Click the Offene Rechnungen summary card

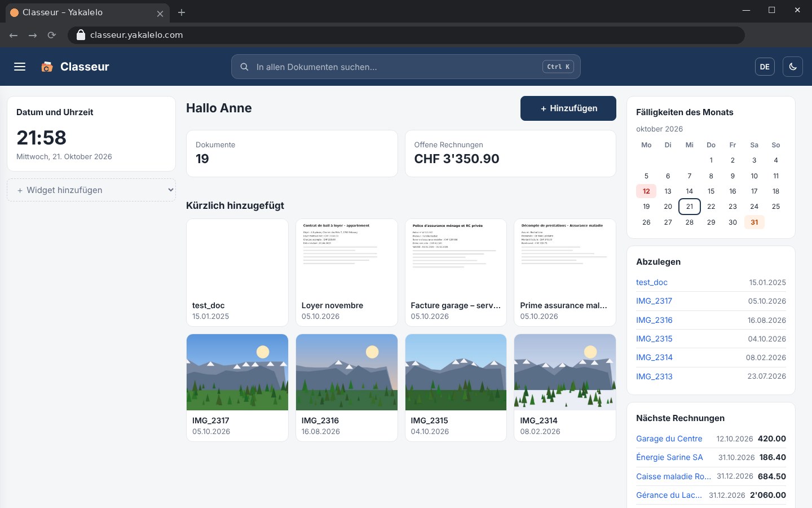[510, 154]
